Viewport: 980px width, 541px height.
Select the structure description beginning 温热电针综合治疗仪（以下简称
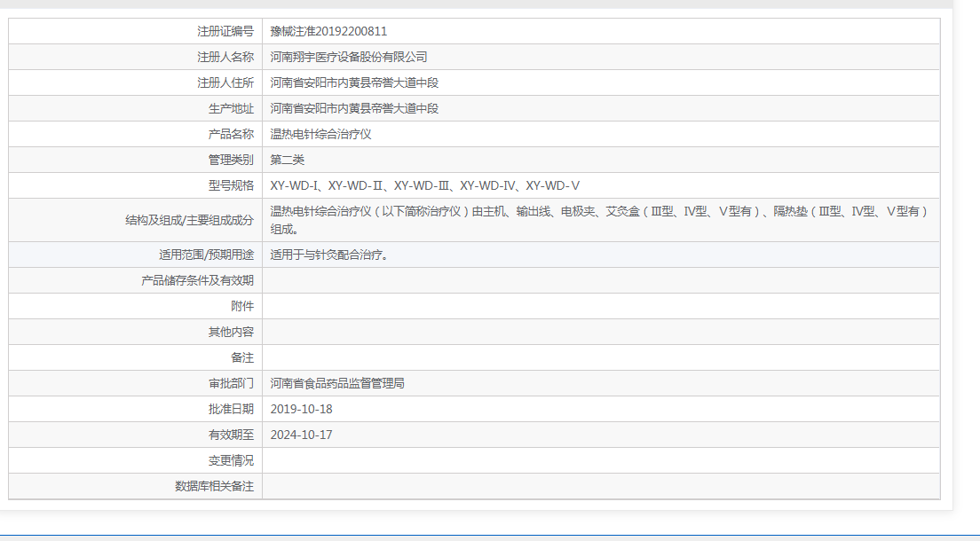click(x=599, y=220)
